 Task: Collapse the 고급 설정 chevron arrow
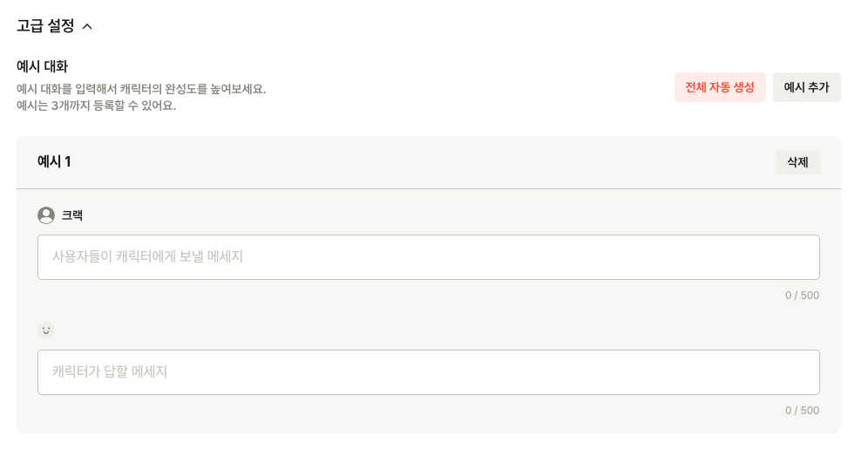(x=87, y=26)
